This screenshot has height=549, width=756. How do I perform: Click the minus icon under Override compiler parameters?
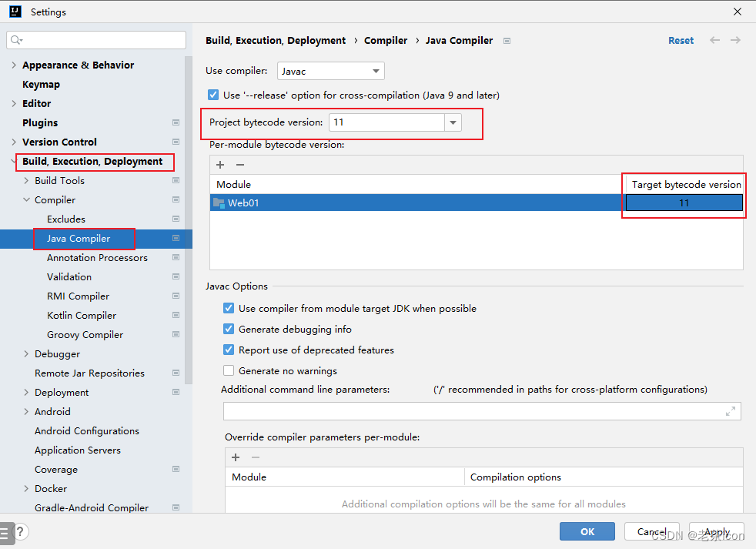[x=256, y=457]
